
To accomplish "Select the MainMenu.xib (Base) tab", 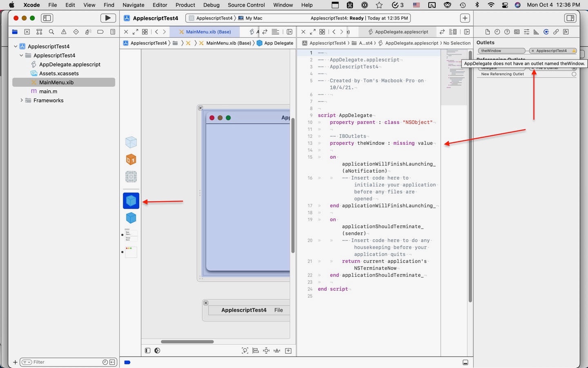I will tap(205, 31).
